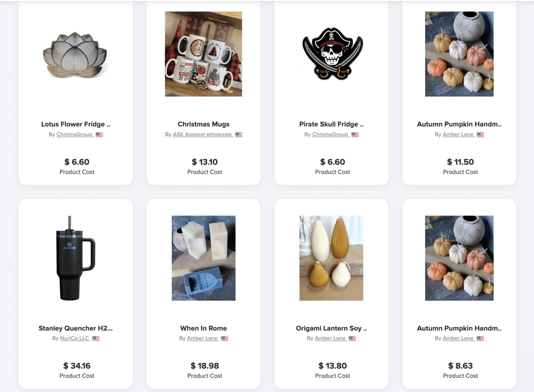The width and height of the screenshot is (534, 392).
Task: Open Amber Lane link under When In Rome
Action: tap(202, 338)
